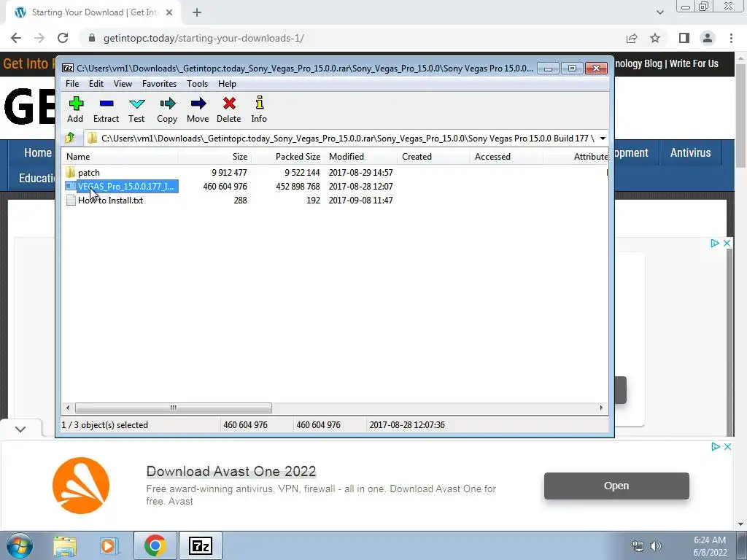Sort by the Accessed column header
Image resolution: width=747 pixels, height=560 pixels.
pos(506,157)
